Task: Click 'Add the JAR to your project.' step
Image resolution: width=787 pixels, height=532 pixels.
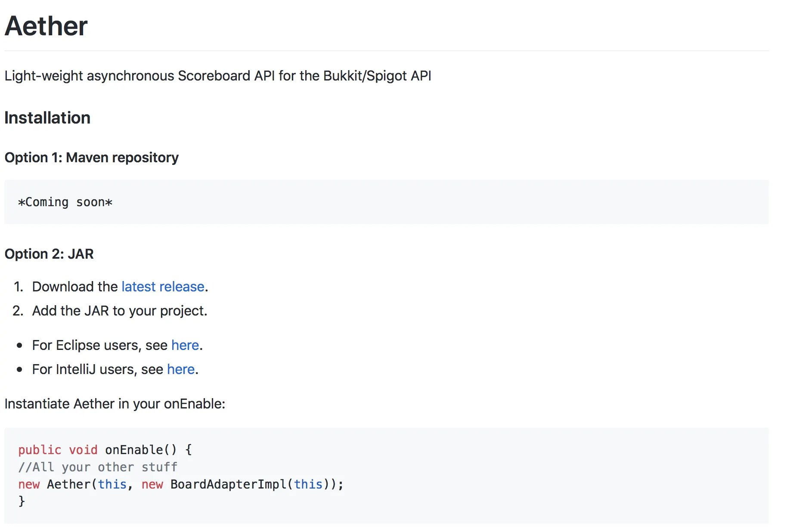Action: (x=120, y=311)
